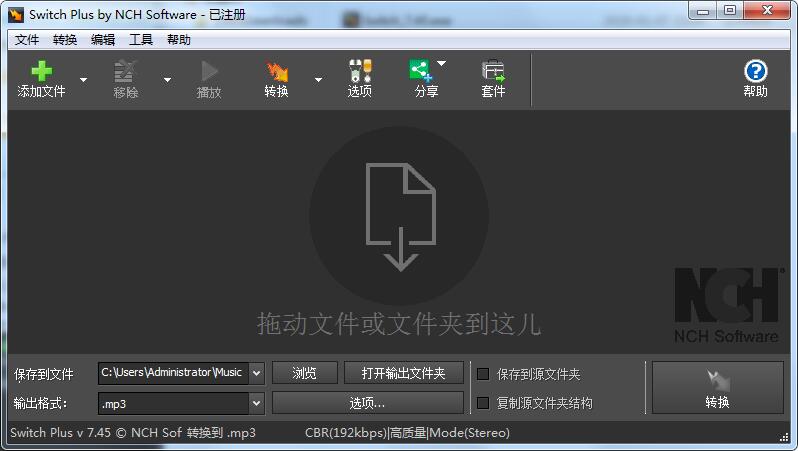798x451 pixels.
Task: Click the 移除 toolbar icon
Action: click(125, 72)
